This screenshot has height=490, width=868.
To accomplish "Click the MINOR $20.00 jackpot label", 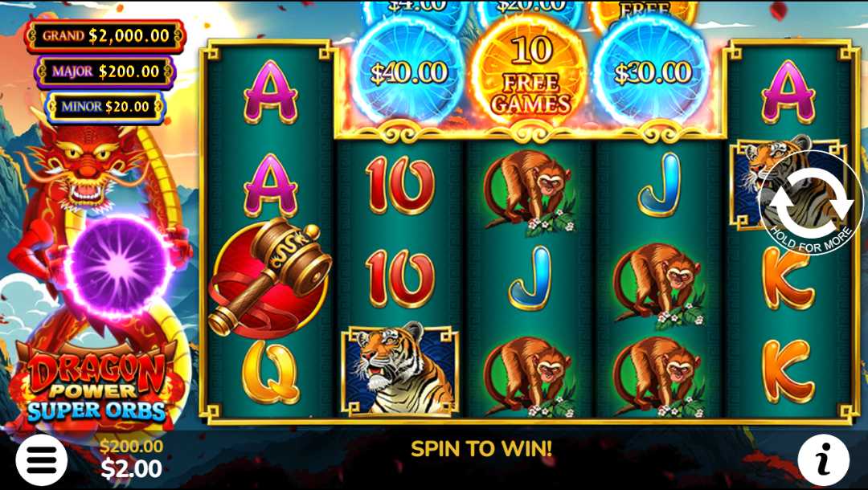I will (x=105, y=106).
